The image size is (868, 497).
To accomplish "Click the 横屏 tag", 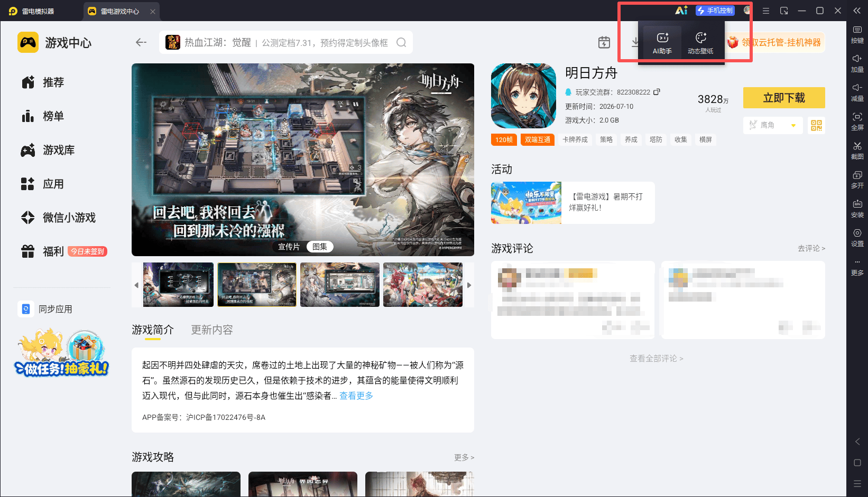I will (706, 139).
